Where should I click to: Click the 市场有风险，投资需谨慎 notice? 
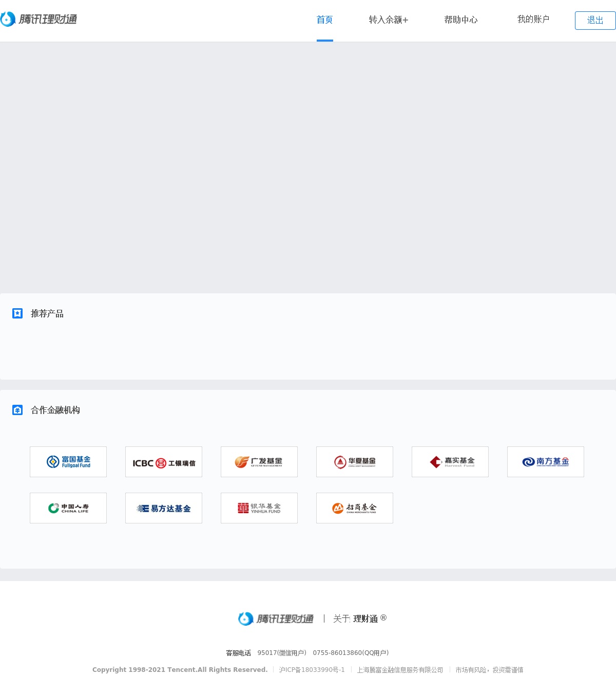point(489,670)
